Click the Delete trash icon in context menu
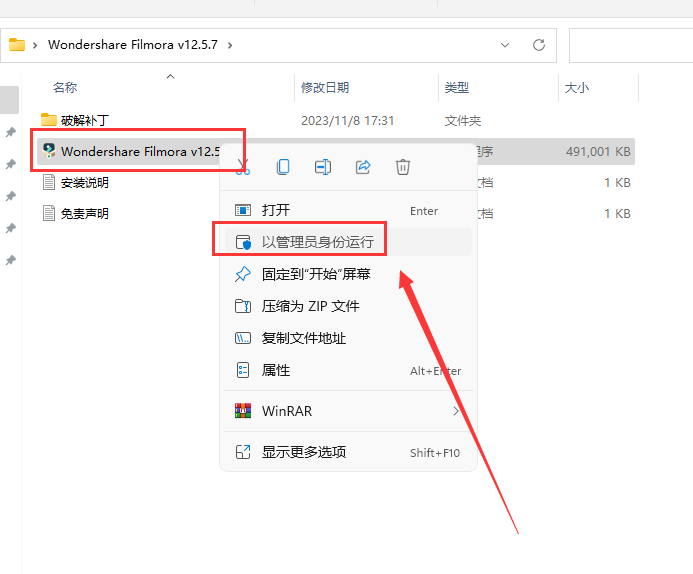Screen dimensions: 693x574 pos(403,167)
